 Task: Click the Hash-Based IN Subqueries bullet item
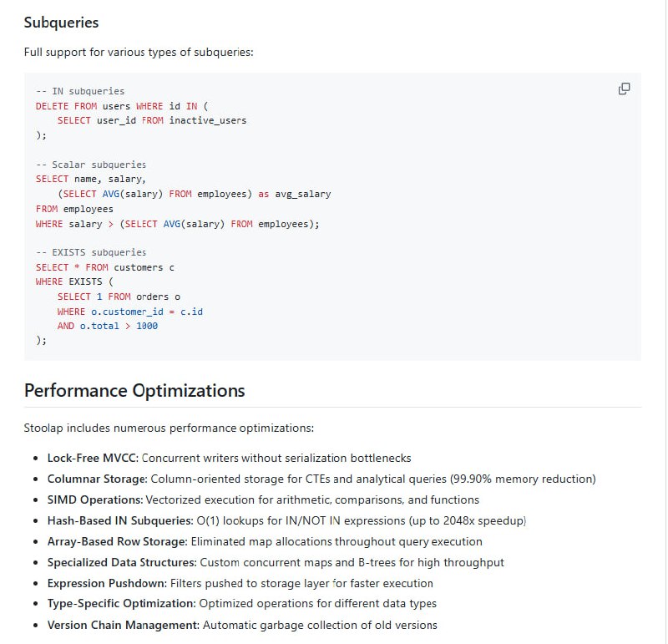[286, 520]
